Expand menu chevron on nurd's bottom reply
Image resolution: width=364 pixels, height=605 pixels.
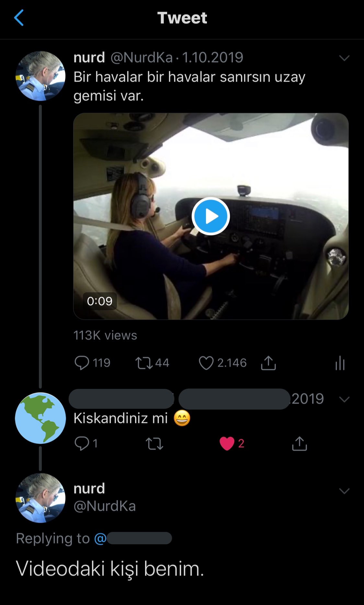click(x=344, y=491)
